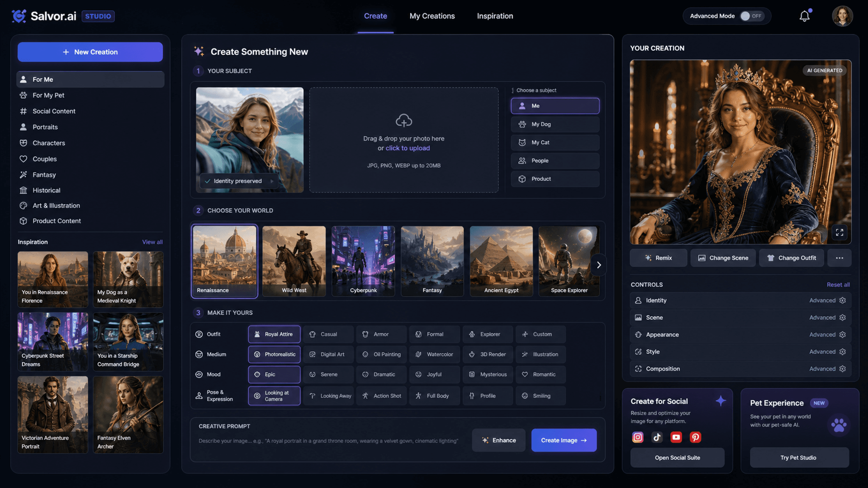Enhance the creative prompt
The width and height of the screenshot is (868, 488).
(499, 440)
